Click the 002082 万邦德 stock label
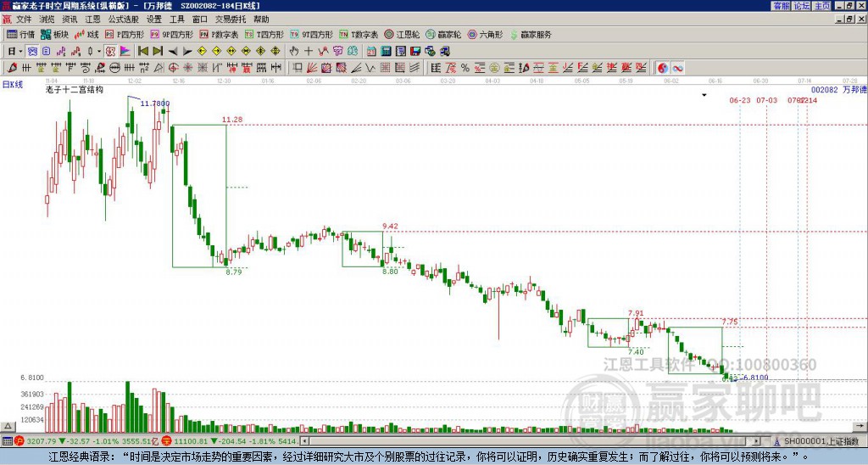Image resolution: width=868 pixels, height=465 pixels. (838, 89)
